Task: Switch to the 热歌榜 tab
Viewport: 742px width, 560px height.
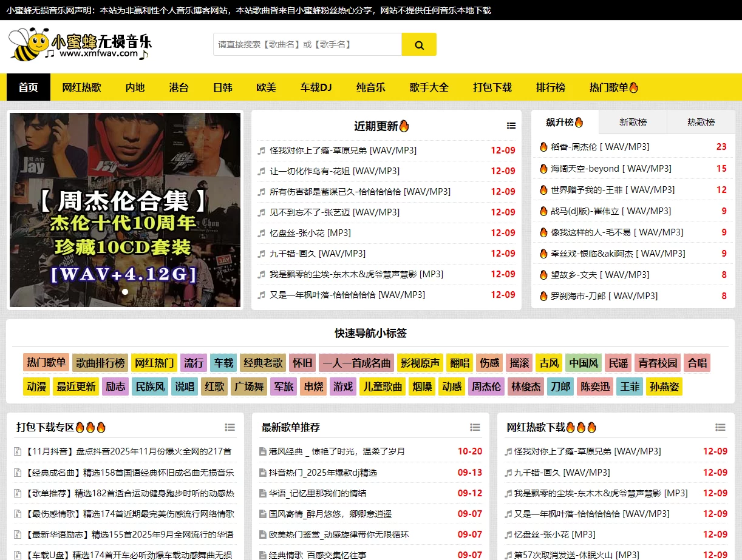Action: click(701, 122)
